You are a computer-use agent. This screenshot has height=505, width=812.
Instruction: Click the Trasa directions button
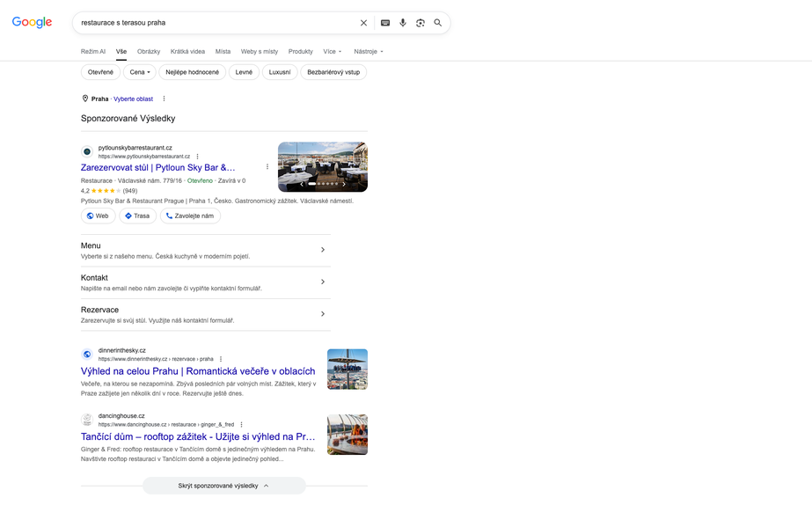[137, 216]
